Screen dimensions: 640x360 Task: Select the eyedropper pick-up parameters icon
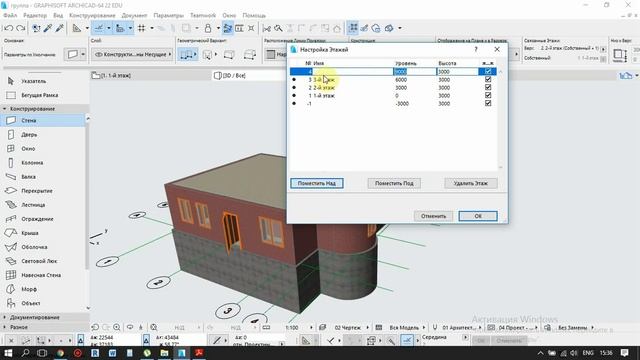coord(48,28)
